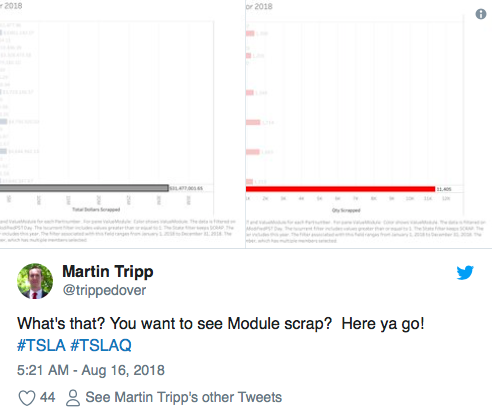Click the long gray Total Dollars Scrapped bar

[84, 188]
